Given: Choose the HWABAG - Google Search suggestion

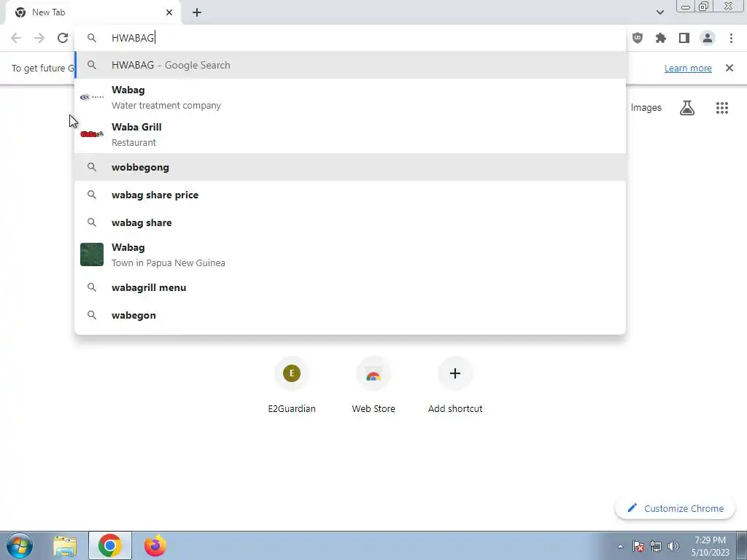Looking at the screenshot, I should tap(350, 65).
